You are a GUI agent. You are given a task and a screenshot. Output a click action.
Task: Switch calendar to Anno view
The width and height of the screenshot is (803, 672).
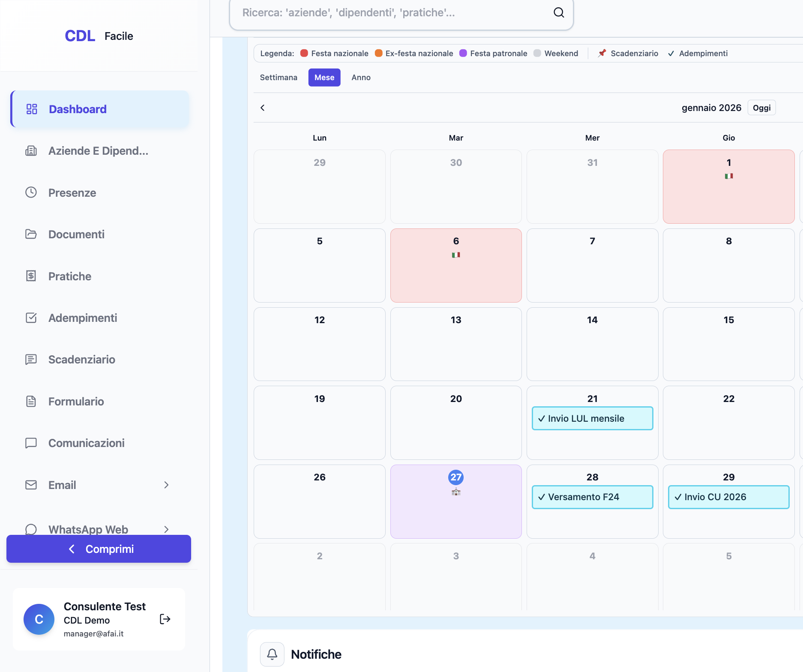pos(361,78)
